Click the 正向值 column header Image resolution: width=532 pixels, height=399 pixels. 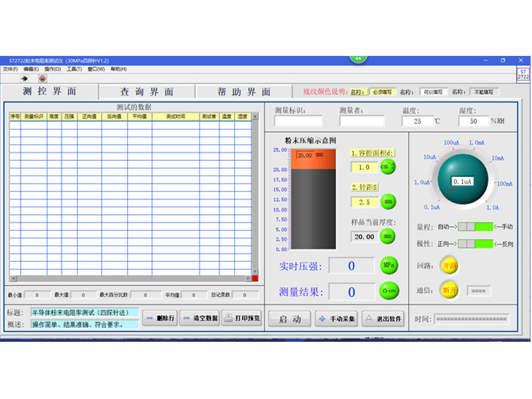89,117
